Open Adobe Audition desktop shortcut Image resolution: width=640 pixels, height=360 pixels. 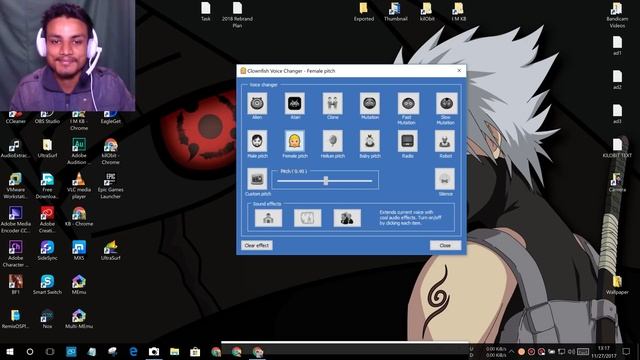click(79, 151)
